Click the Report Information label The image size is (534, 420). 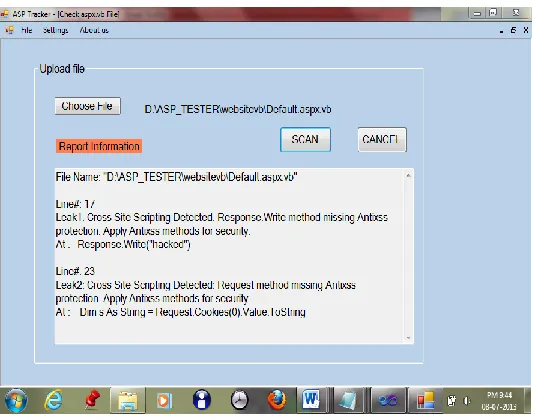pyautogui.click(x=99, y=146)
